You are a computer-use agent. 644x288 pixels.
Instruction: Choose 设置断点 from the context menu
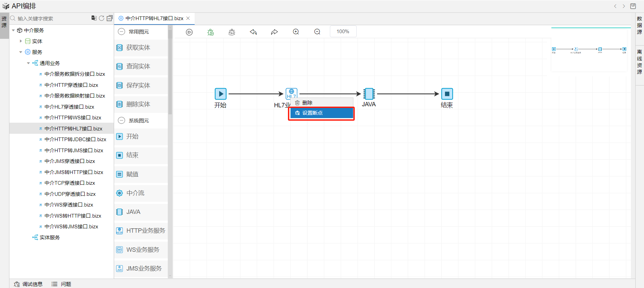point(321,113)
